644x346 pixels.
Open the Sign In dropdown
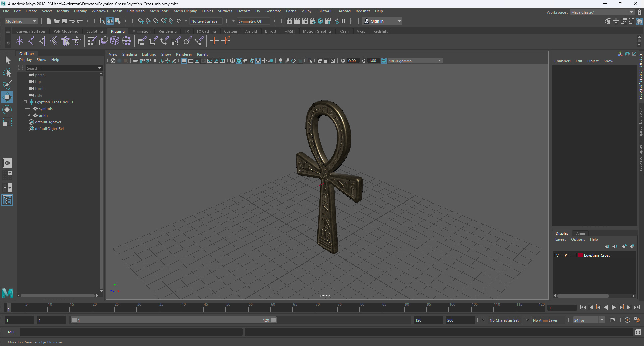383,21
